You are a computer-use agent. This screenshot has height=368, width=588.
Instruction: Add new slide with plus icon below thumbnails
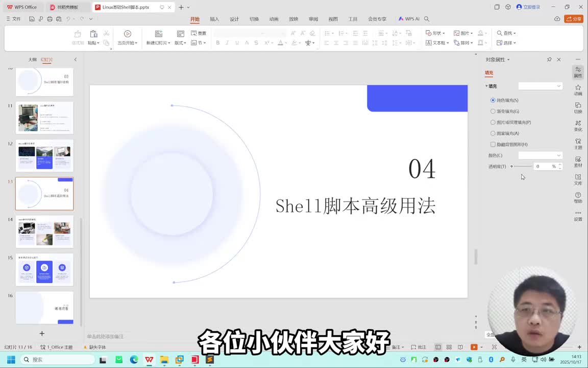pyautogui.click(x=42, y=333)
